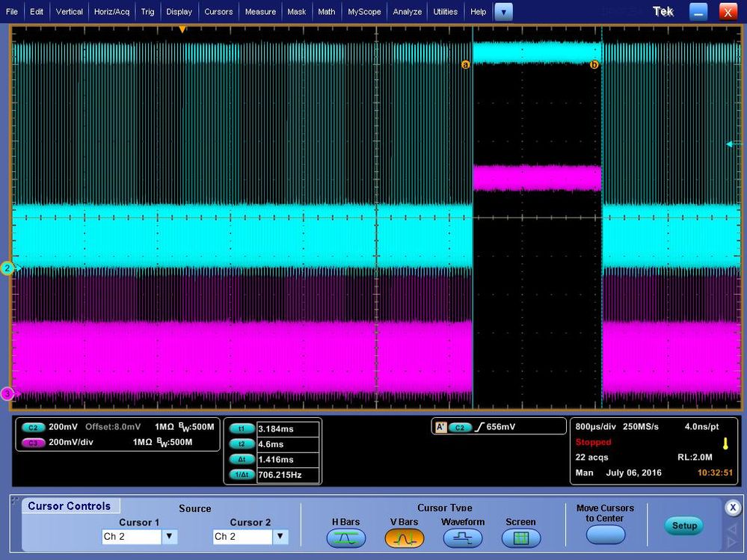Open the Edit menu
747x560 pixels.
(x=36, y=11)
